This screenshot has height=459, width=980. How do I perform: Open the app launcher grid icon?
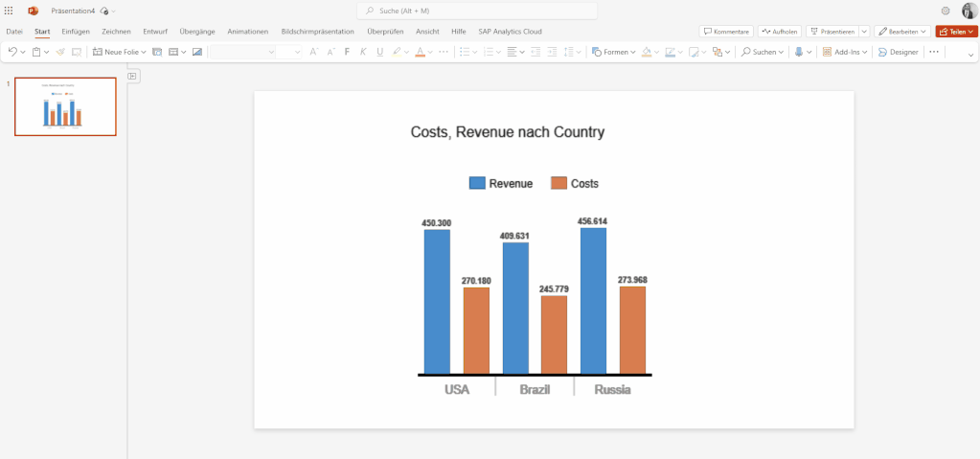pos(9,11)
